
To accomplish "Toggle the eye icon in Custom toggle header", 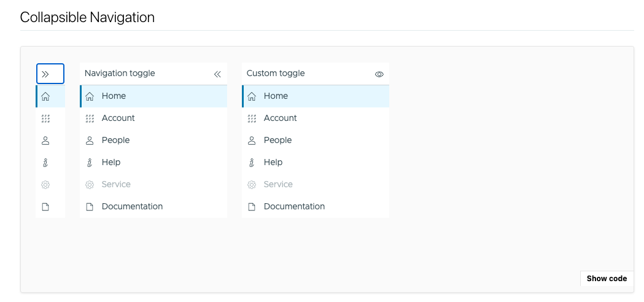I will tap(379, 74).
